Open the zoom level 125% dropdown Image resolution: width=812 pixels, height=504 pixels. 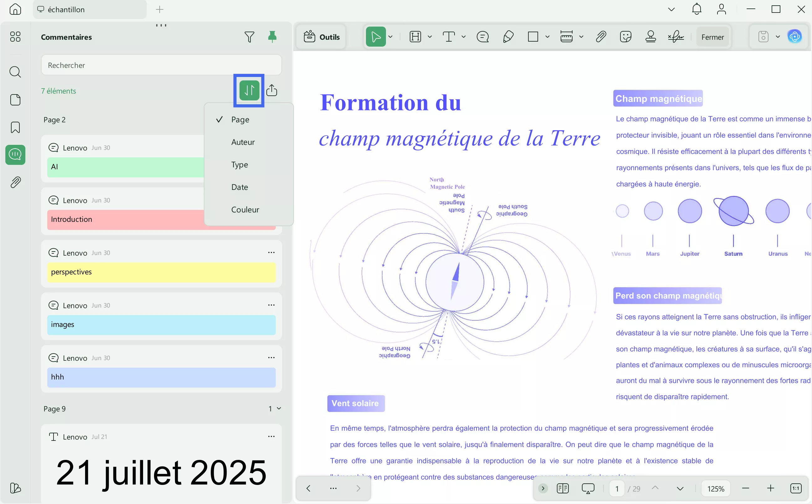tap(716, 489)
